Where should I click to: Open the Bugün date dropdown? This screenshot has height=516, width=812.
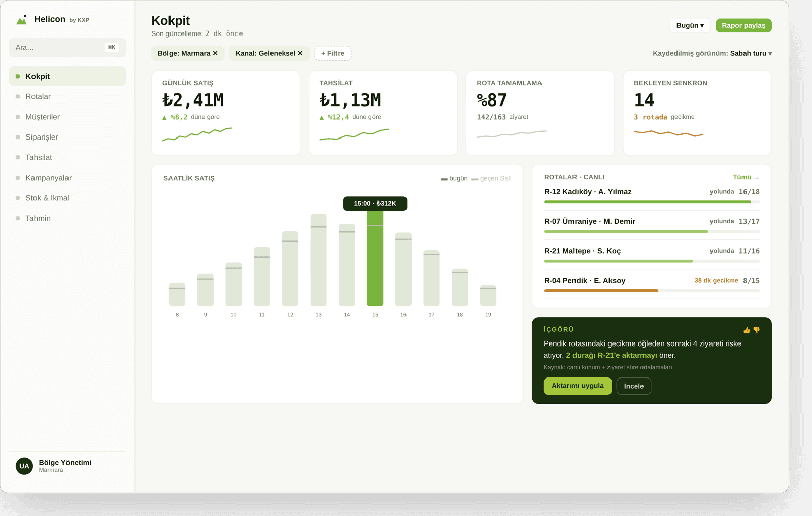[x=690, y=25]
